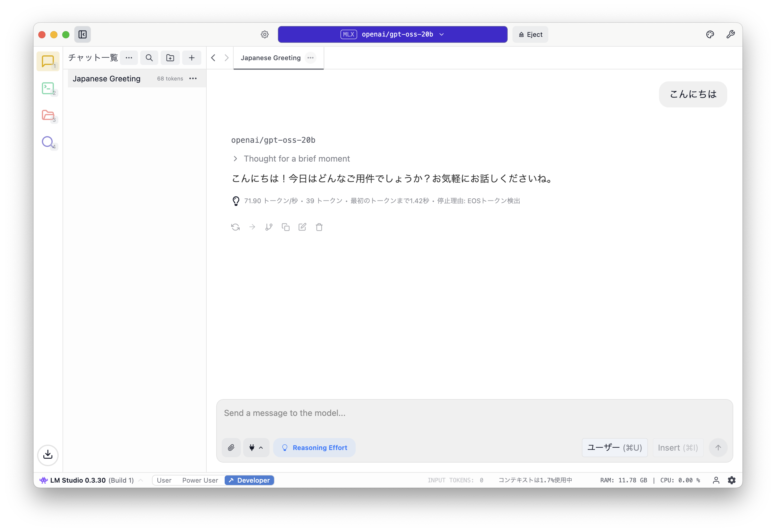Switch interface mode to Power User
Image resolution: width=776 pixels, height=532 pixels.
tap(200, 480)
